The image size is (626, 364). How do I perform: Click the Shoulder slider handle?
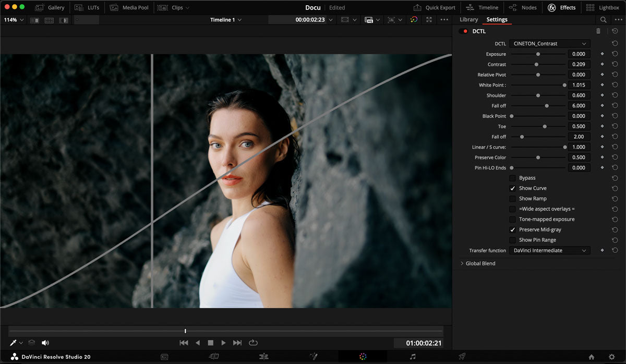538,95
